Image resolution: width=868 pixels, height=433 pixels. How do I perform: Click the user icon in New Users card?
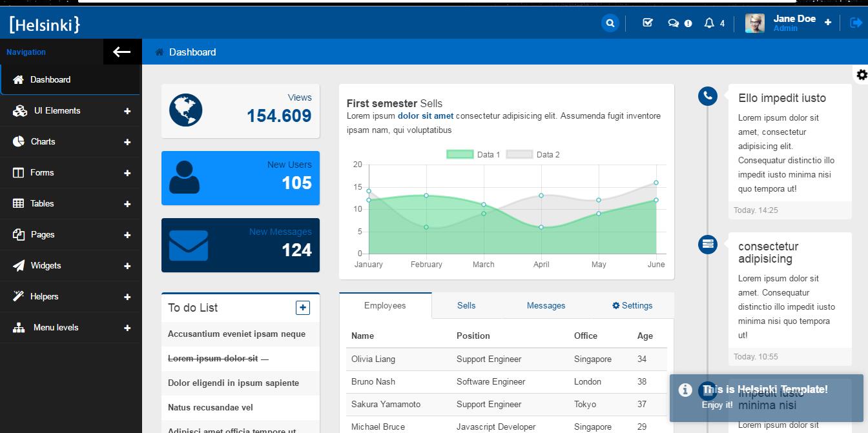184,177
